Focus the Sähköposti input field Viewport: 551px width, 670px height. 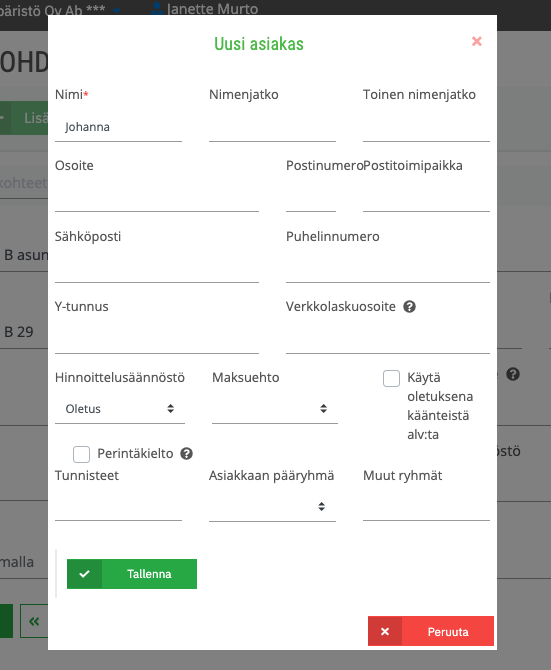tap(157, 268)
